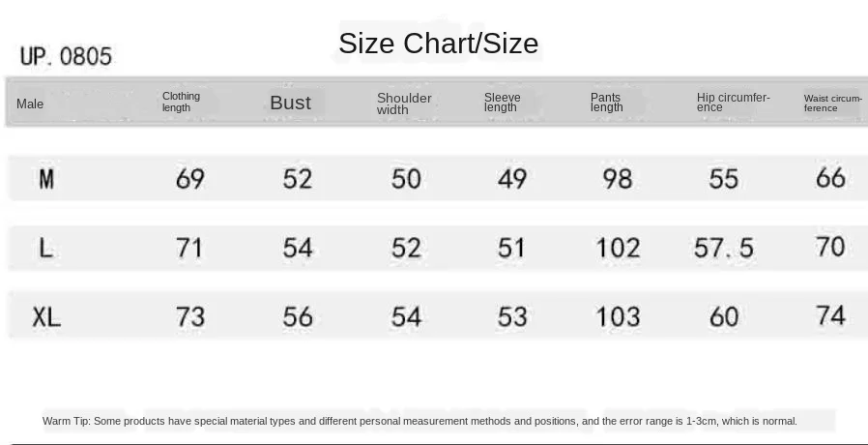Image resolution: width=868 pixels, height=445 pixels.
Task: Select the XL size row label
Action: click(46, 317)
